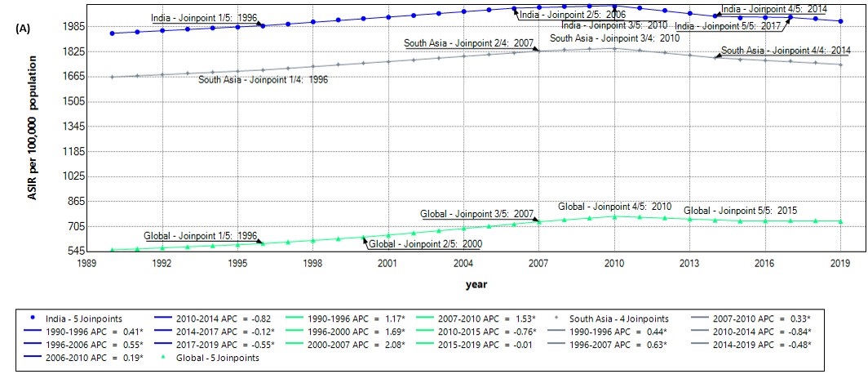The image size is (868, 383).
Task: Select legend entry '2007-2010 APC = 0.33*'
Action: click(x=753, y=318)
